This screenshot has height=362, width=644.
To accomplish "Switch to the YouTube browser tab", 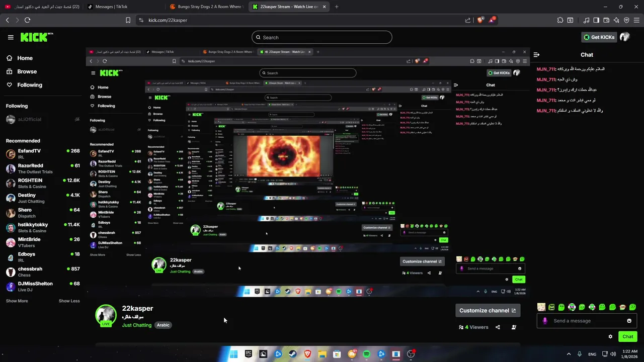I will (42, 7).
